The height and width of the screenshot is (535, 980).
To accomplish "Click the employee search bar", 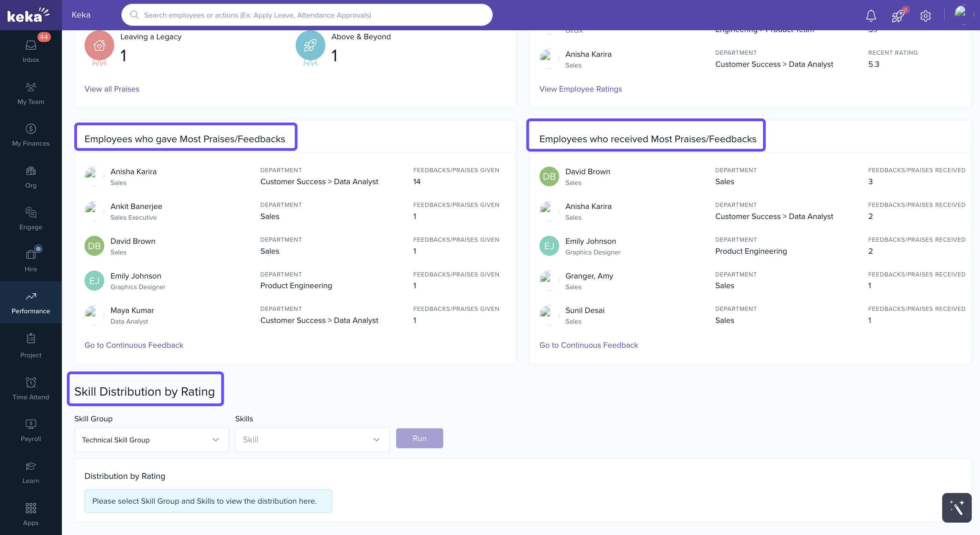I will point(307,15).
